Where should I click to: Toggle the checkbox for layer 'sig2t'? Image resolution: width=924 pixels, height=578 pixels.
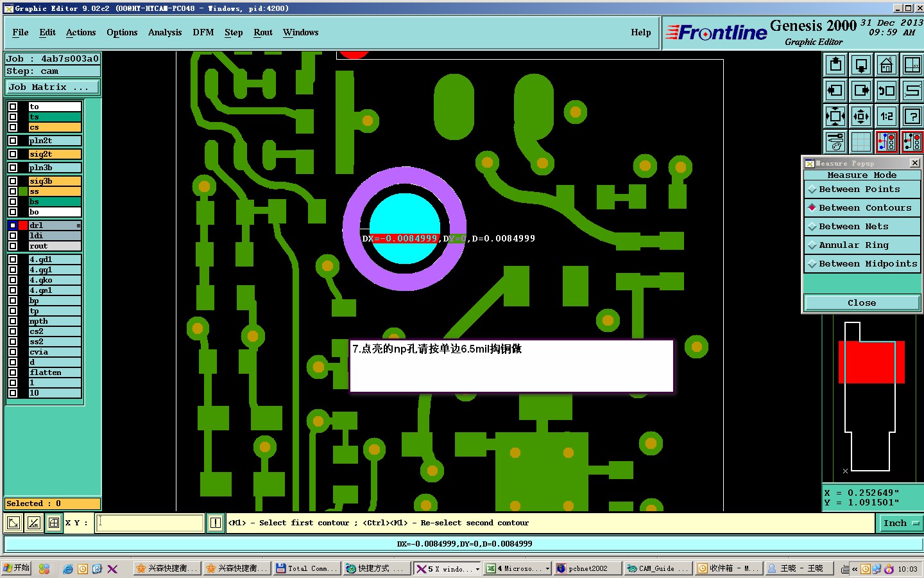[x=13, y=154]
